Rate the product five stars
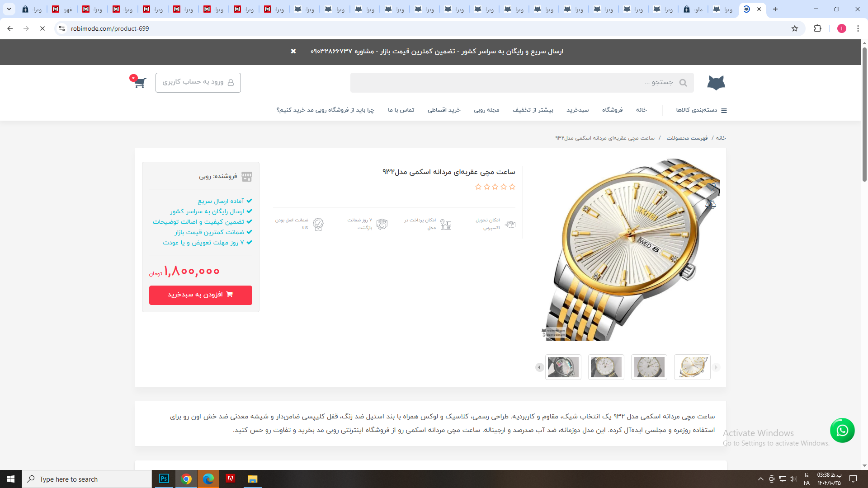The width and height of the screenshot is (868, 488). [x=478, y=187]
